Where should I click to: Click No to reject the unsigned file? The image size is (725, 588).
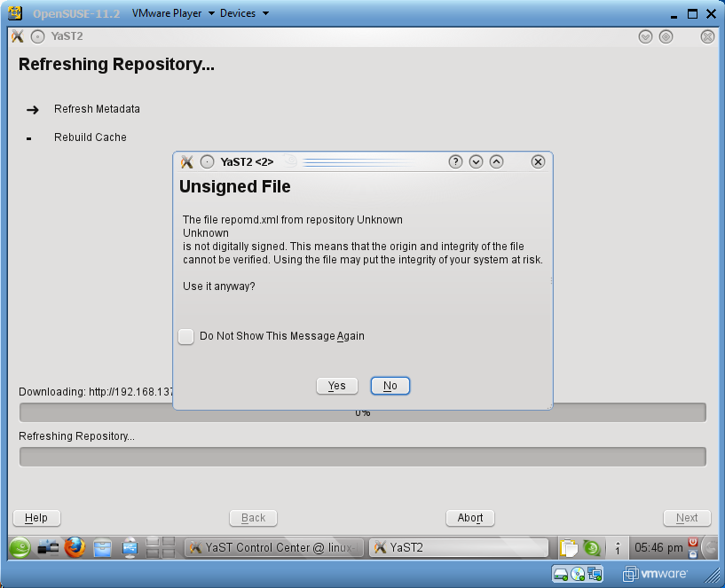pos(390,386)
